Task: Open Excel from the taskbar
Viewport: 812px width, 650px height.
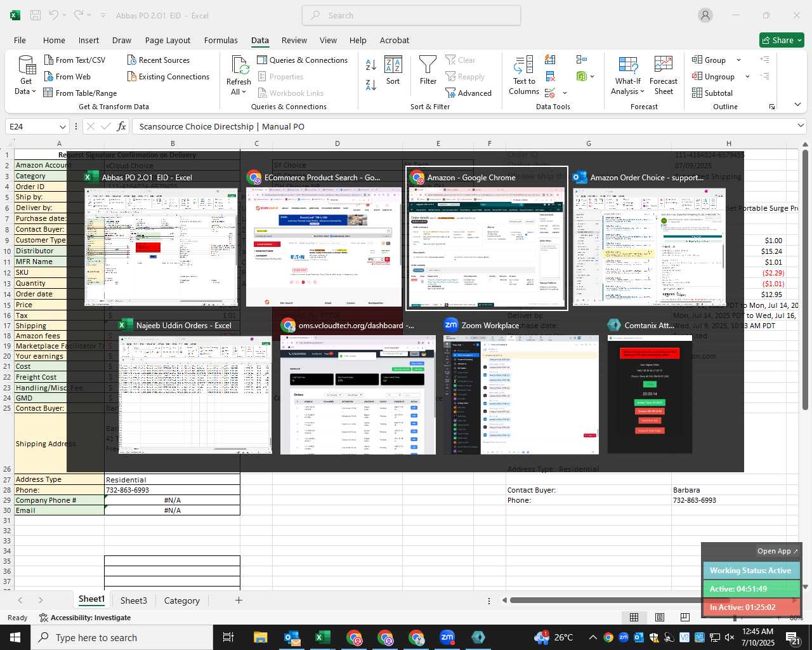Action: (x=322, y=637)
